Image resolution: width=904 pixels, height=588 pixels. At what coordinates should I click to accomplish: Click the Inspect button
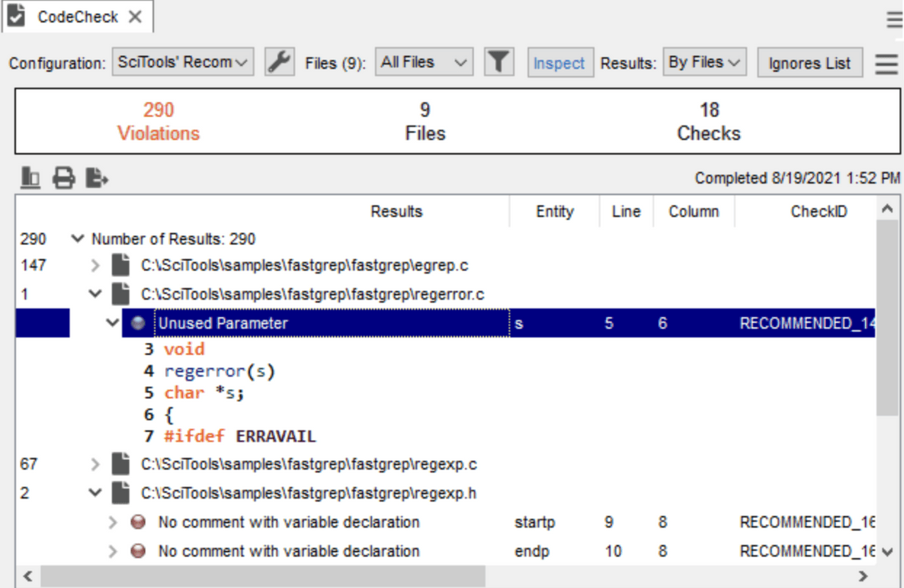(x=560, y=62)
